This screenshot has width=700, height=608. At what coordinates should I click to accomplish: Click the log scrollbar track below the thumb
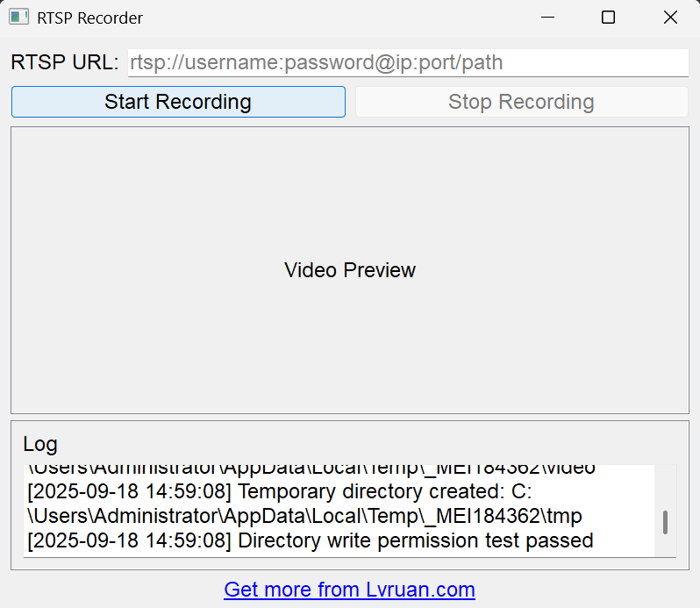pos(666,547)
